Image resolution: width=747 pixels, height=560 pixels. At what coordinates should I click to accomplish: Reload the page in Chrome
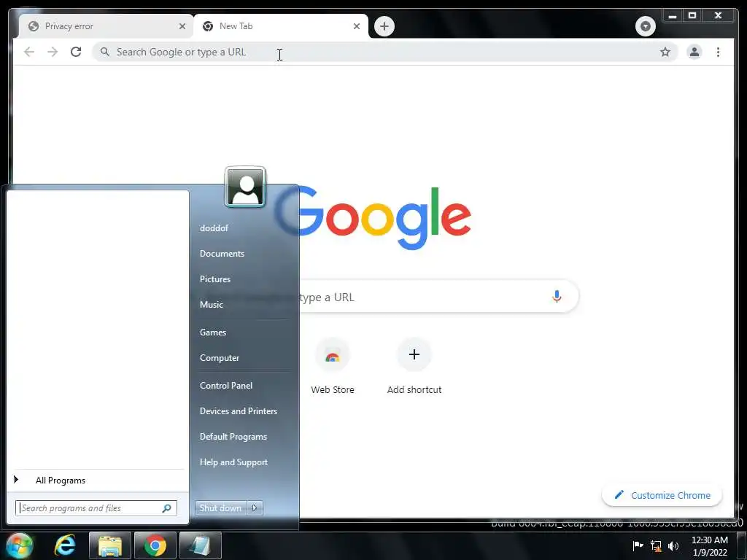76,52
